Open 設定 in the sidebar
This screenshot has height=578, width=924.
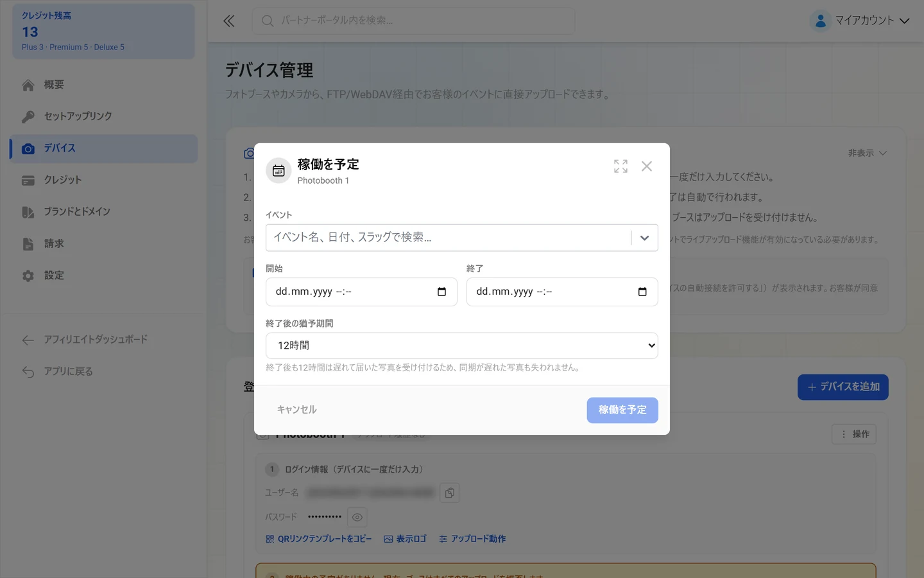point(103,276)
